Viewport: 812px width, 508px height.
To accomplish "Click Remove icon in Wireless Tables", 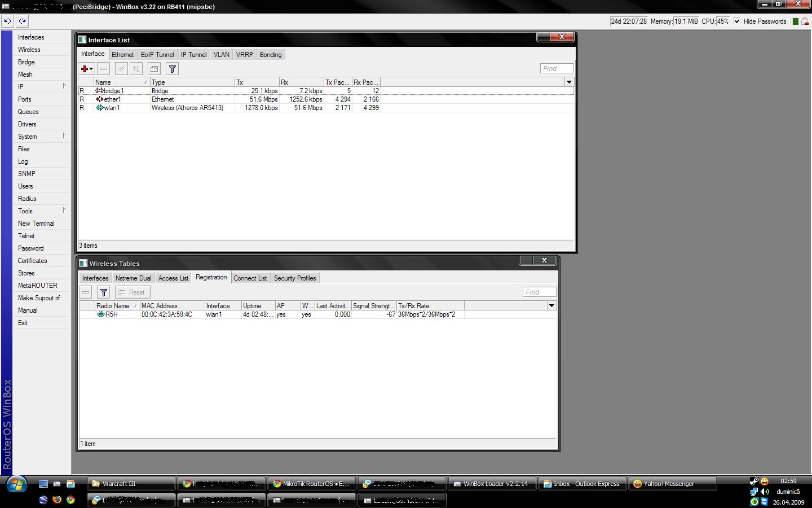I will coord(86,292).
